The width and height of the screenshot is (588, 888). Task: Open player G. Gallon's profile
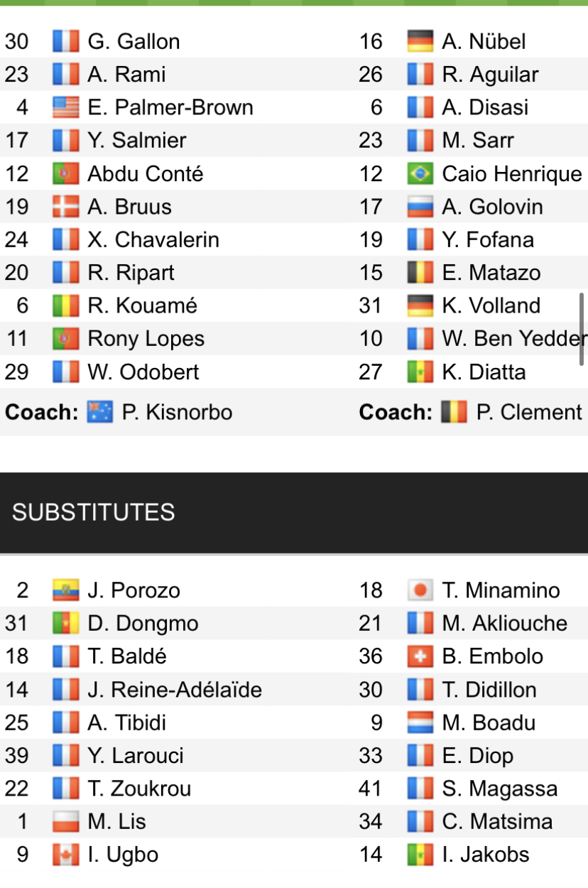pos(134,41)
